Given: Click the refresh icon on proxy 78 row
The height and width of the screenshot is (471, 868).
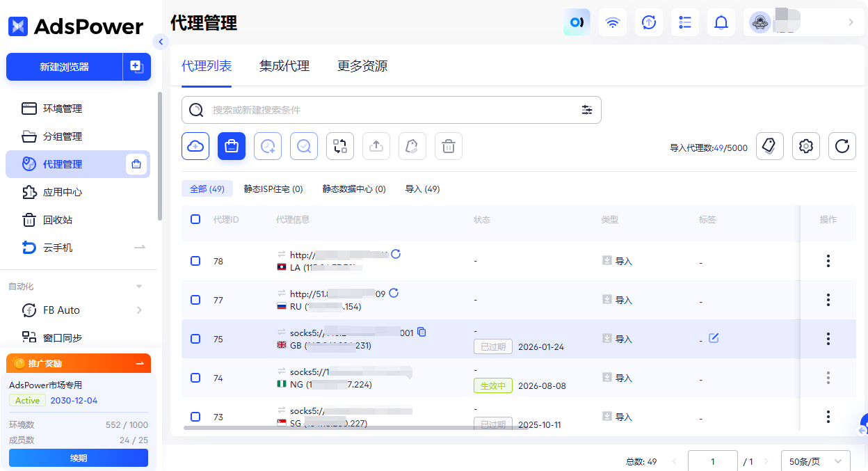Looking at the screenshot, I should pyautogui.click(x=396, y=254).
